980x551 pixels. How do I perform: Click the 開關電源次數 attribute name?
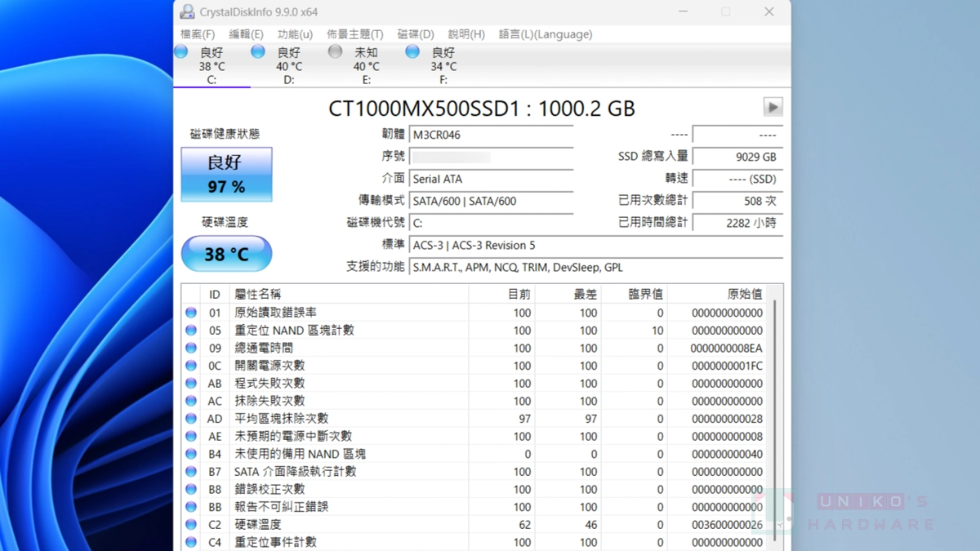(270, 366)
